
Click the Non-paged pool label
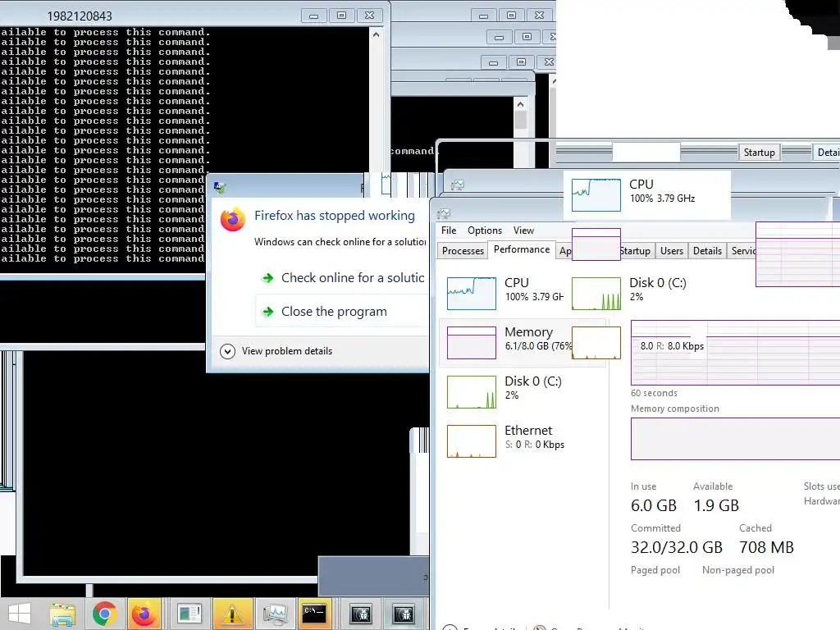point(738,570)
